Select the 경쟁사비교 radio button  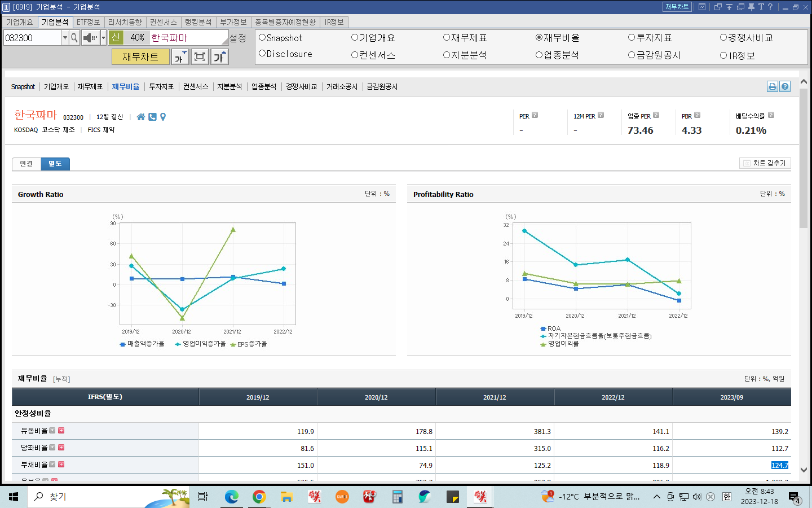(723, 37)
